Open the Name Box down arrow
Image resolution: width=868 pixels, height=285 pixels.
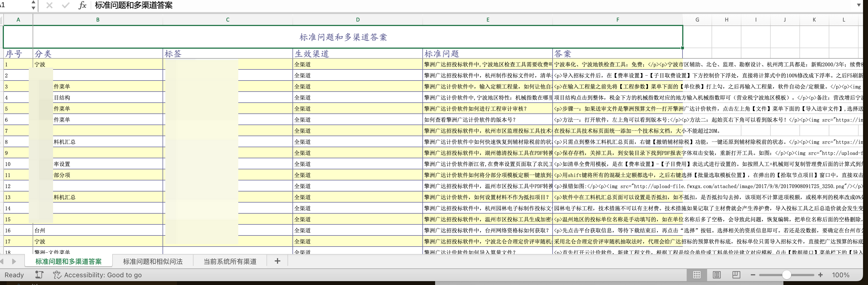(33, 8)
